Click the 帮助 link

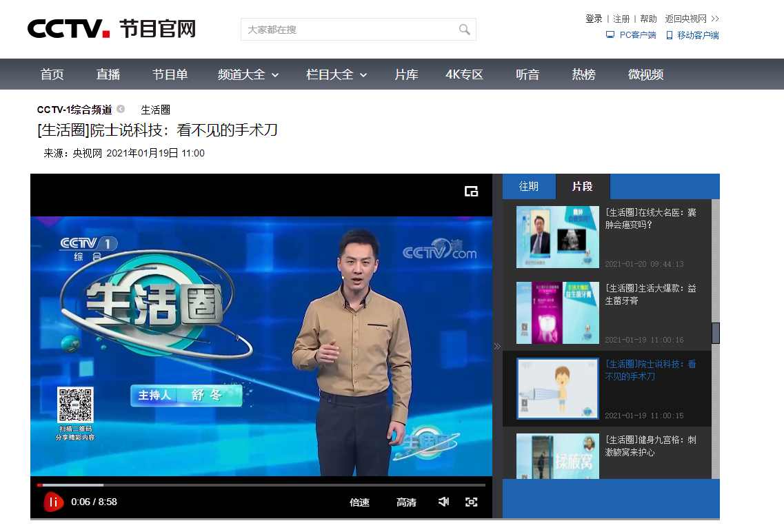(648, 19)
